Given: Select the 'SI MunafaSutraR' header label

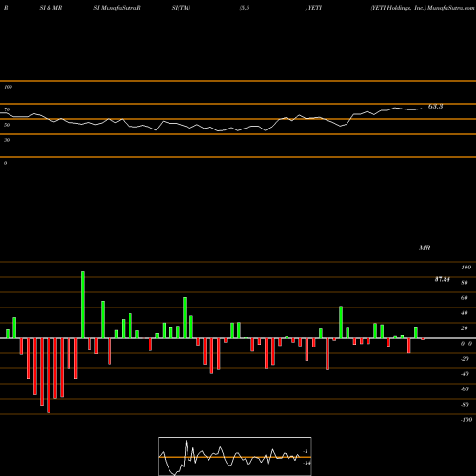Looking at the screenshot, I should pyautogui.click(x=117, y=8).
